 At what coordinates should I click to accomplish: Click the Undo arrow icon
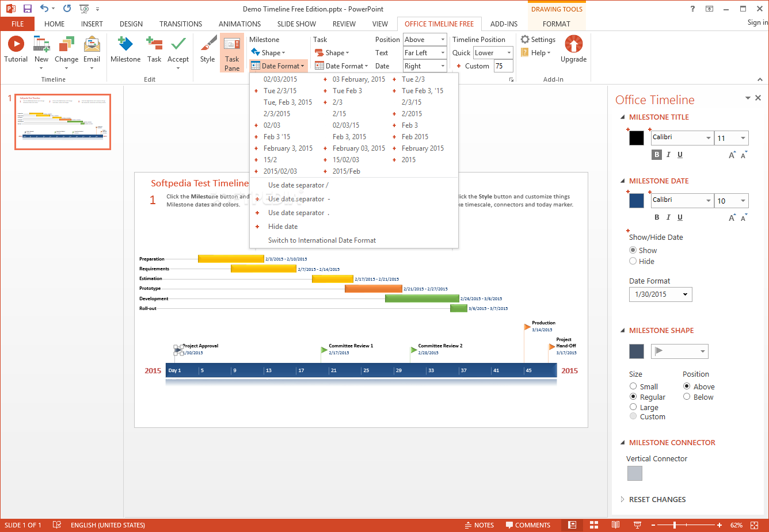pos(44,9)
